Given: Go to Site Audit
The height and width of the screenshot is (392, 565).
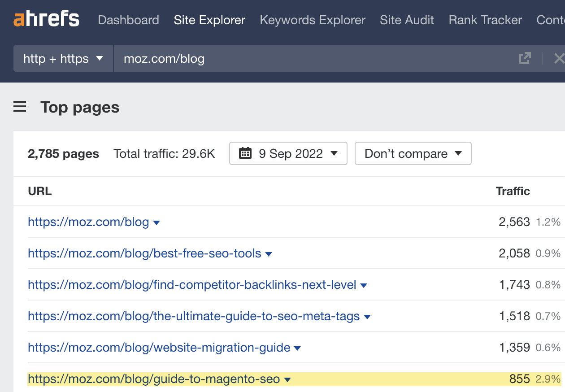Looking at the screenshot, I should pos(407,20).
